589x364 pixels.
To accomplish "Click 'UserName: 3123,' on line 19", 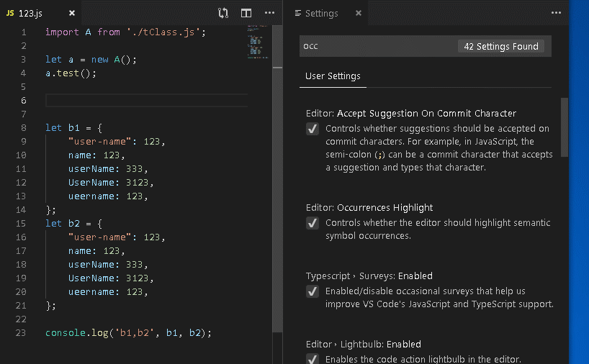I will coord(111,278).
